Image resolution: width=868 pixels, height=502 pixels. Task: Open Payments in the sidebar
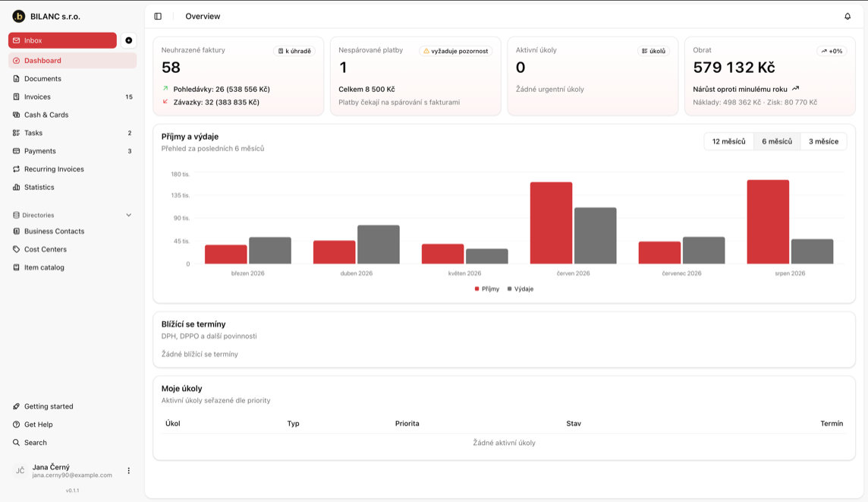point(73,150)
